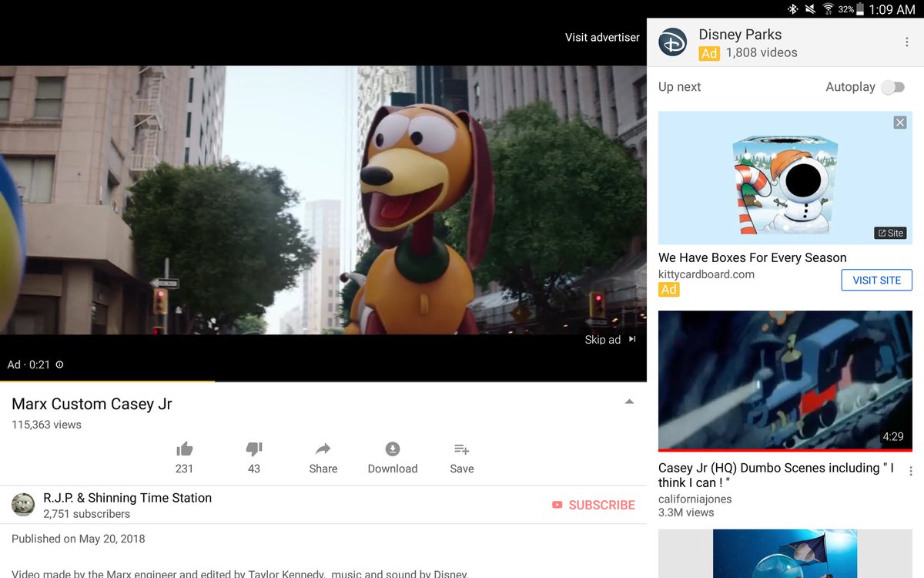924x578 pixels.
Task: Check the Bluetooth status icon
Action: tap(792, 9)
